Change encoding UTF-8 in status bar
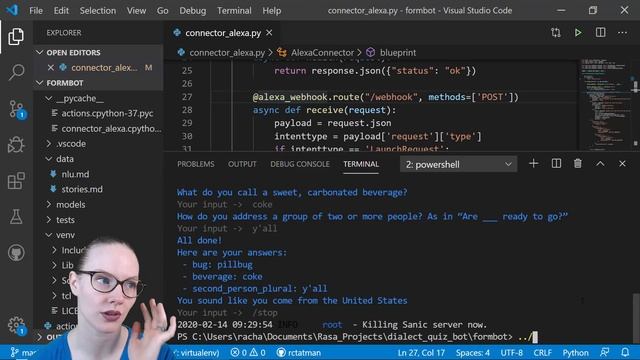 pos(511,352)
